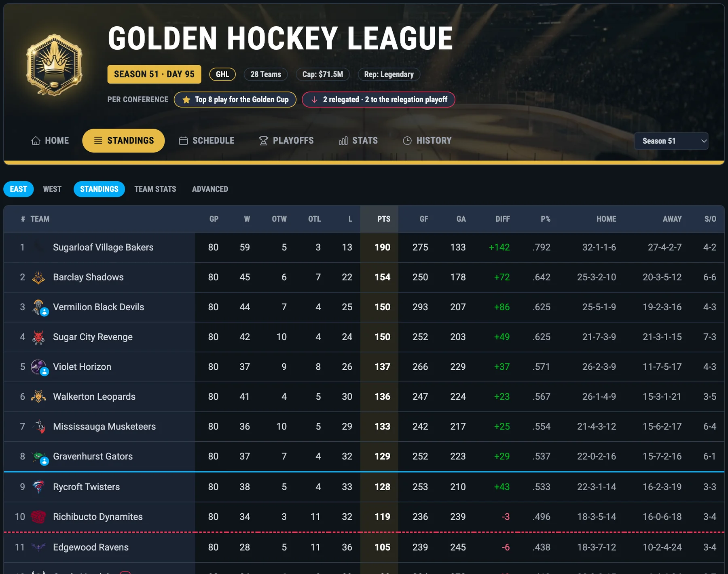
Task: Open the Sugarloaf Village Bakers team link
Action: point(103,248)
